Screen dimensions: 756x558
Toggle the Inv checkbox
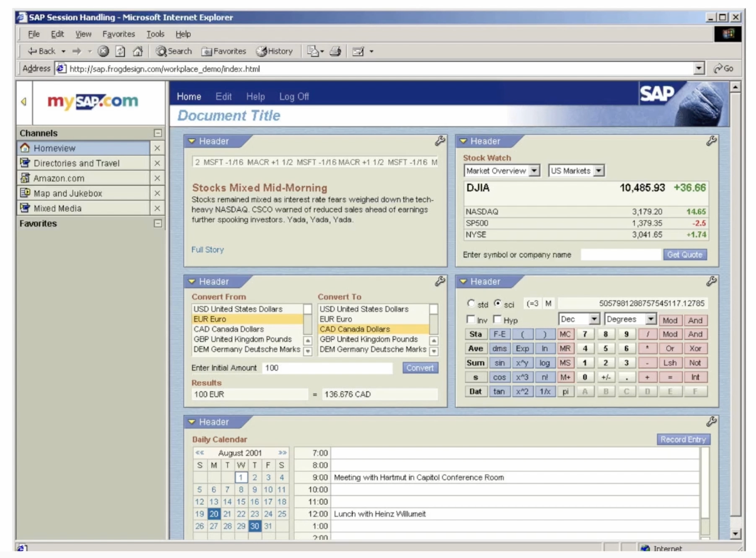tap(471, 319)
